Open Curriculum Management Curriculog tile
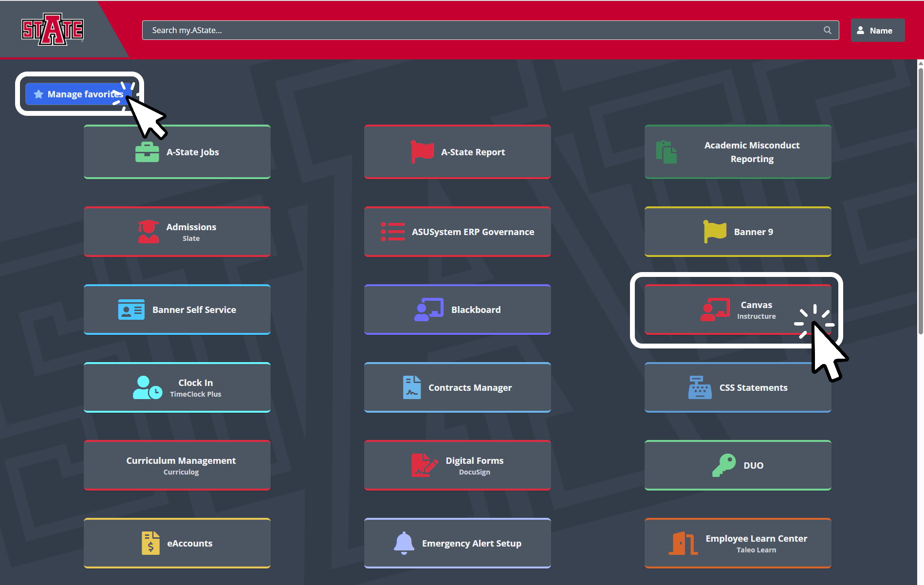 177,465
